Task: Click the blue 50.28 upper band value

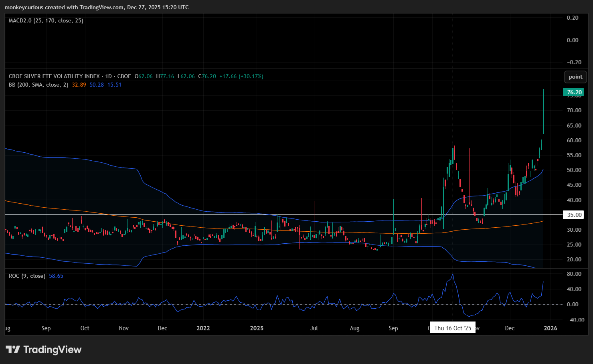Action: coord(97,85)
